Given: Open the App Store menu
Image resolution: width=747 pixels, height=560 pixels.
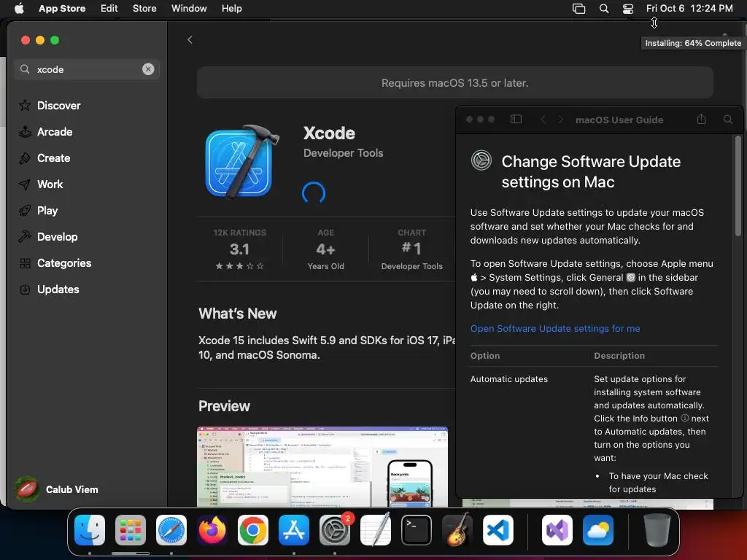Looking at the screenshot, I should (x=62, y=9).
